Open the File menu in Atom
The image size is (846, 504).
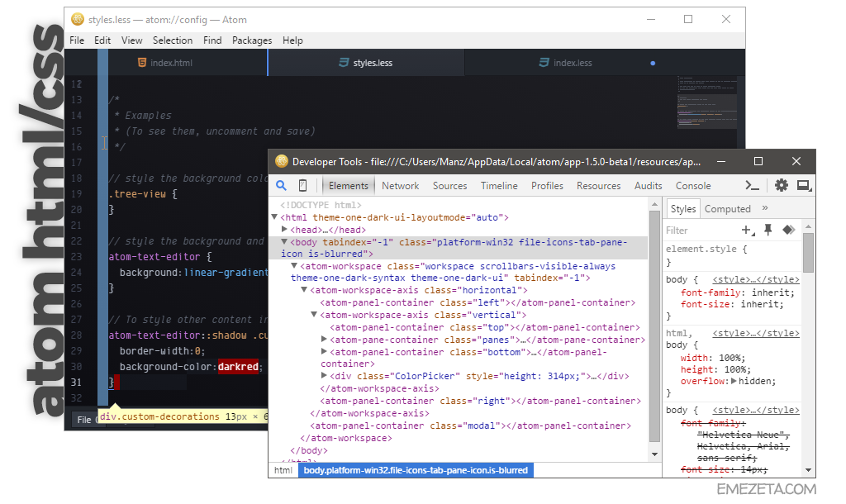(x=77, y=40)
